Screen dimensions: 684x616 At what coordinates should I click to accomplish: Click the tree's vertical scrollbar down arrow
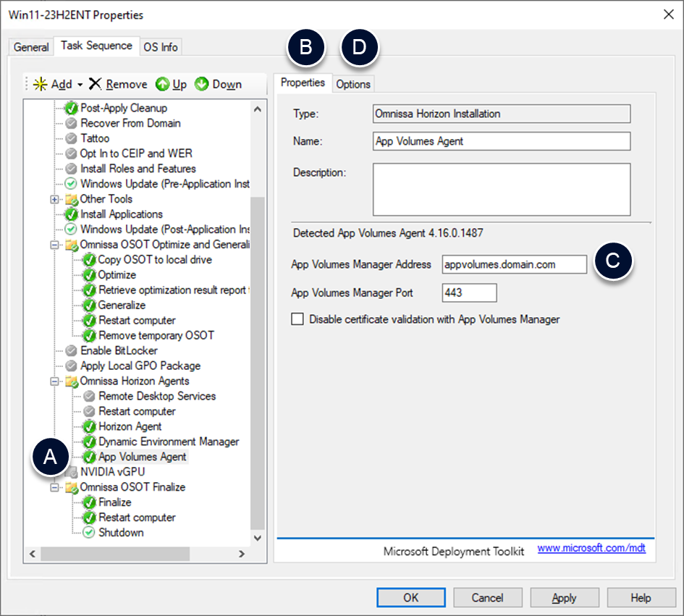(x=258, y=538)
